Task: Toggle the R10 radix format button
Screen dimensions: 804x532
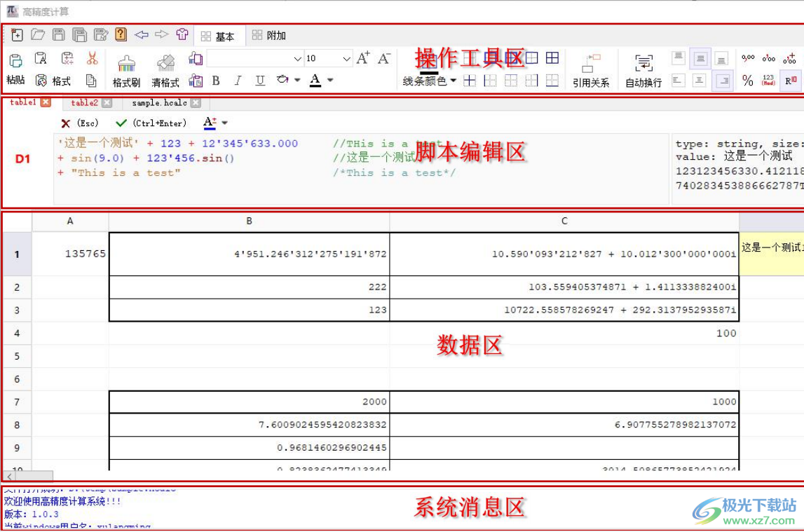Action: pos(791,81)
